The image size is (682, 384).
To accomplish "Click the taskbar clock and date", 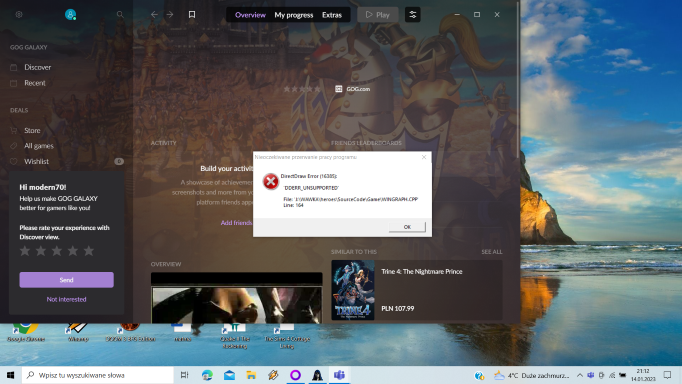I will [x=643, y=375].
